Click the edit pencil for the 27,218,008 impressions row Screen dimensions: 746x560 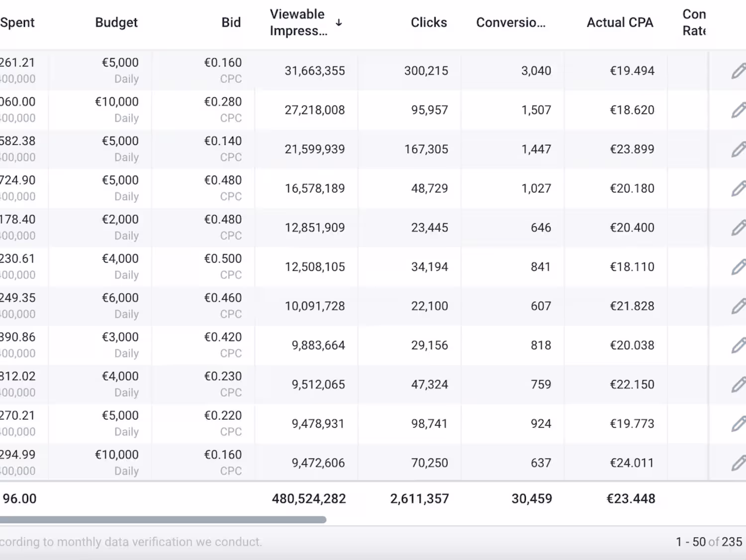(x=739, y=110)
